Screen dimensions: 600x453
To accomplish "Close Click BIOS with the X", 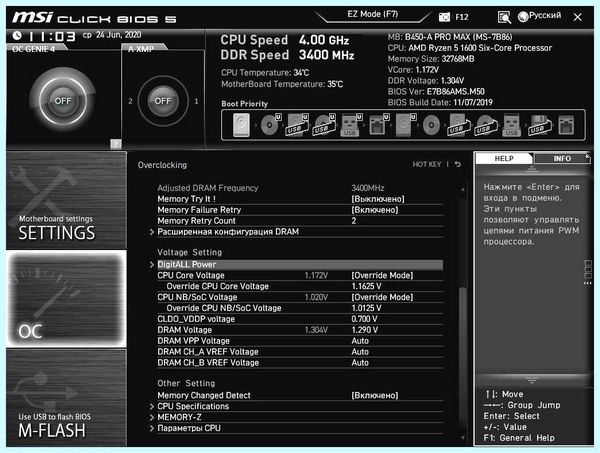I will [x=578, y=17].
